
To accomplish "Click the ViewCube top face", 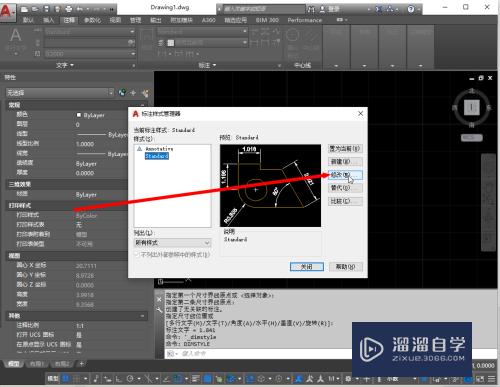I will pyautogui.click(x=472, y=107).
